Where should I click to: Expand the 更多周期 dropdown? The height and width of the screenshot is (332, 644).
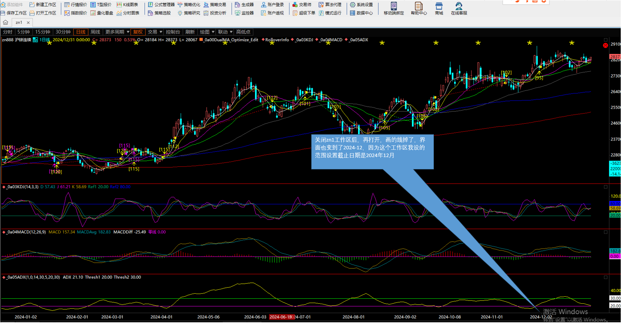click(117, 32)
